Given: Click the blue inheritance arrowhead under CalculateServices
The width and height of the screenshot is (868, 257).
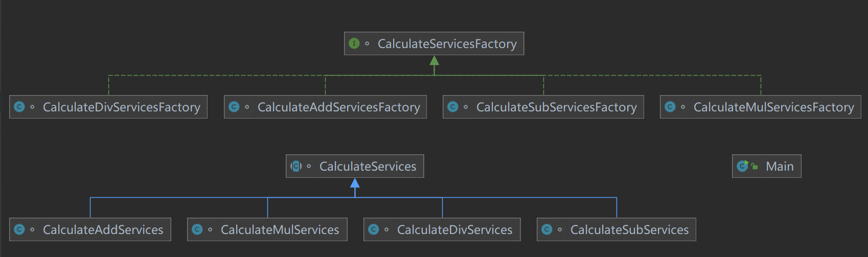Looking at the screenshot, I should pyautogui.click(x=355, y=183).
